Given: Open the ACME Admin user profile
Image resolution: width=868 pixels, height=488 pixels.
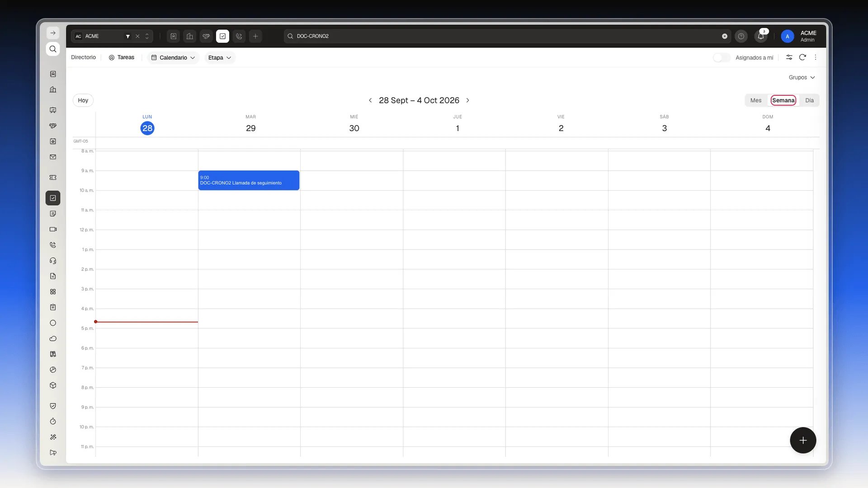Looking at the screenshot, I should click(799, 36).
